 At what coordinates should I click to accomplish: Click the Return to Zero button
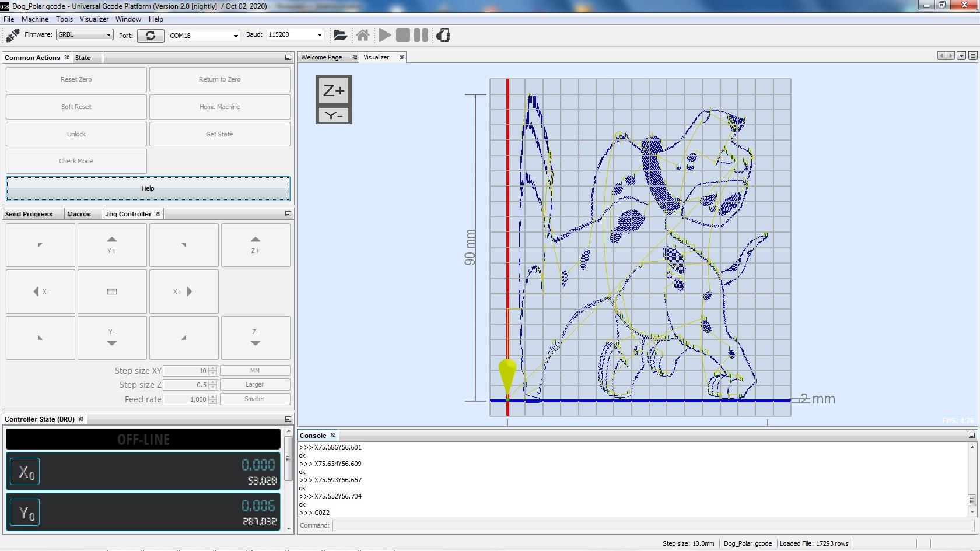tap(219, 80)
